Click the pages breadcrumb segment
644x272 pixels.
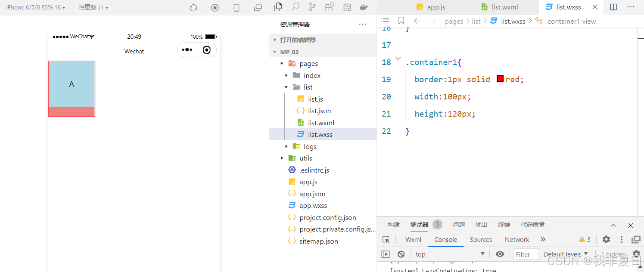pyautogui.click(x=454, y=21)
